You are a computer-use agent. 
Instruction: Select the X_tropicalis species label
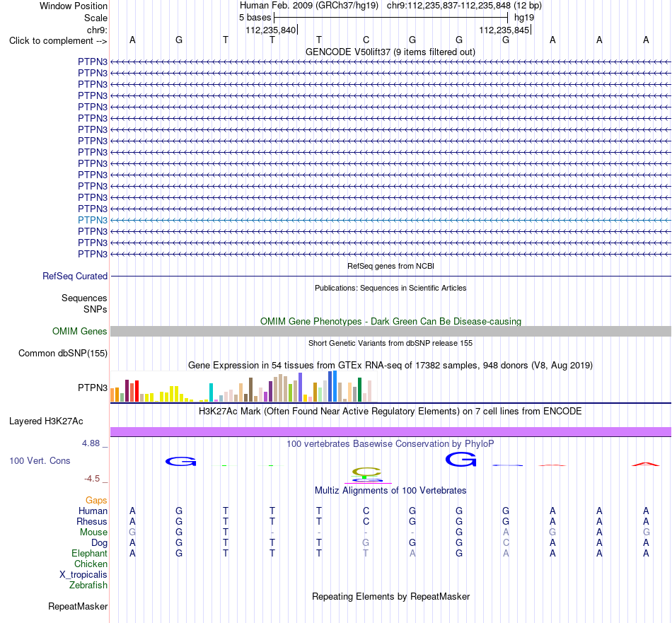click(83, 575)
